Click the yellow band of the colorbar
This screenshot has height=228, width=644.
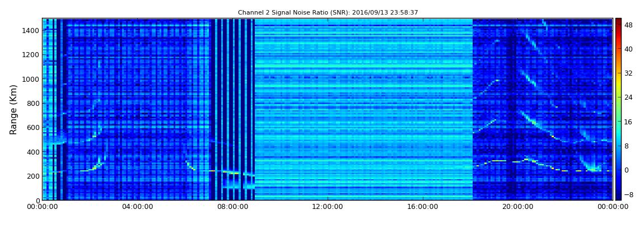[618, 84]
